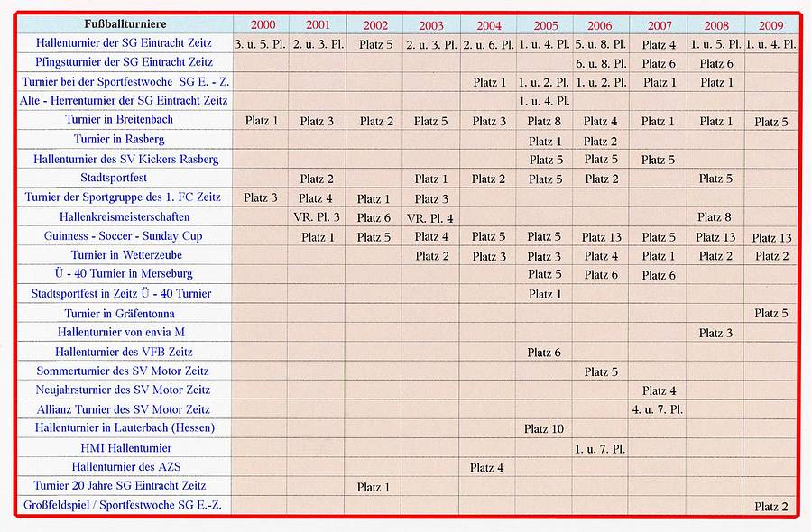Click 'VR. Pl. 3' in Hallenkreismeisterschaften row

point(317,217)
